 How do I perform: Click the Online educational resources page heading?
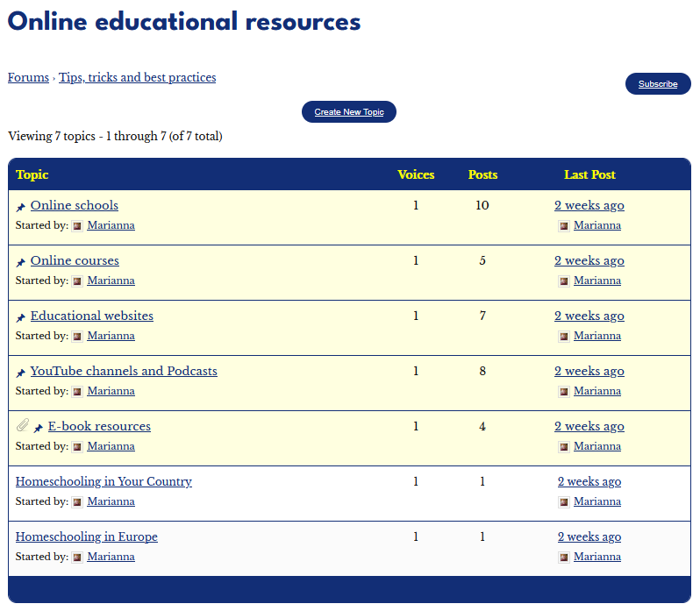tap(184, 21)
